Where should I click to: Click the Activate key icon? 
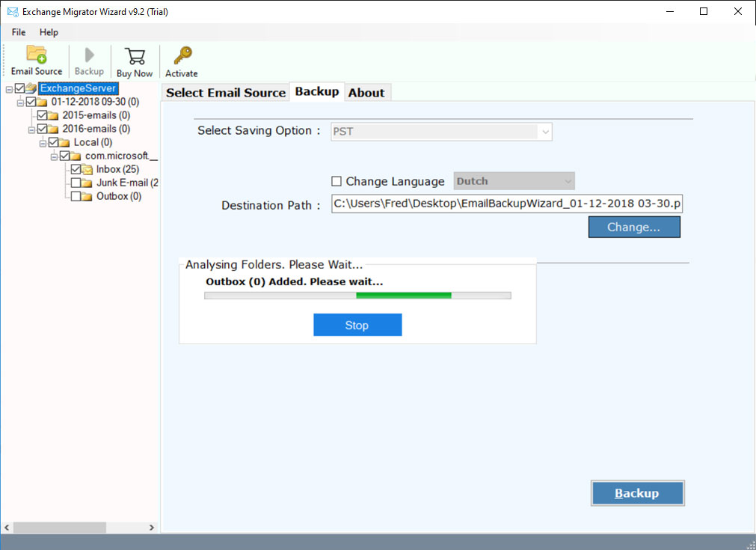click(182, 55)
